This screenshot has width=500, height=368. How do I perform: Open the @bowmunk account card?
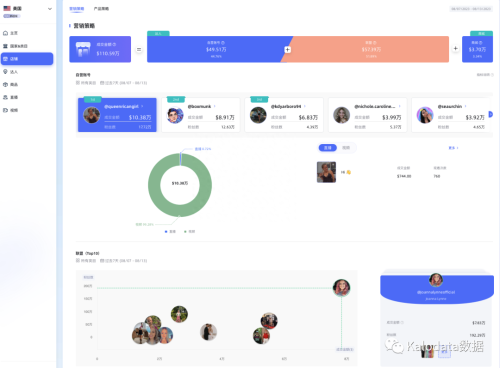tap(201, 115)
